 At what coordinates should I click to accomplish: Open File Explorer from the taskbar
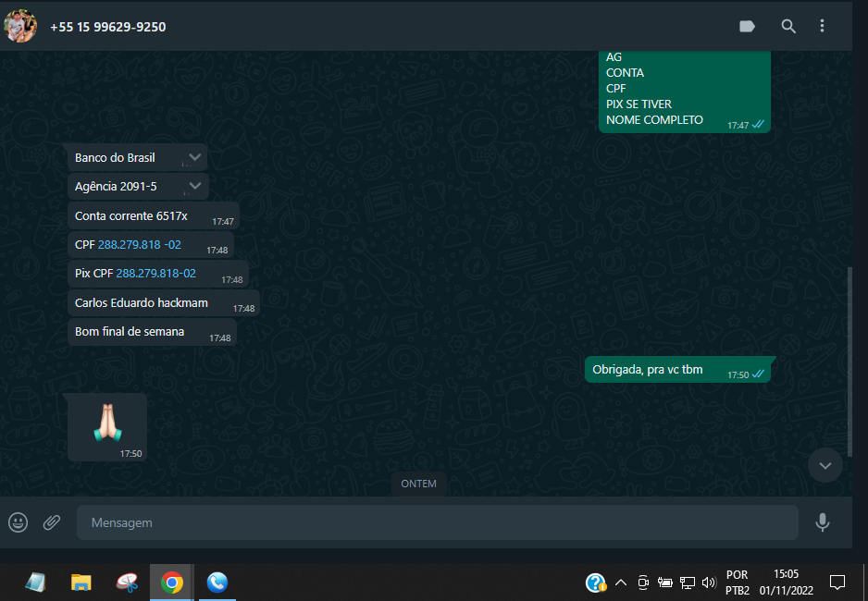click(81, 583)
